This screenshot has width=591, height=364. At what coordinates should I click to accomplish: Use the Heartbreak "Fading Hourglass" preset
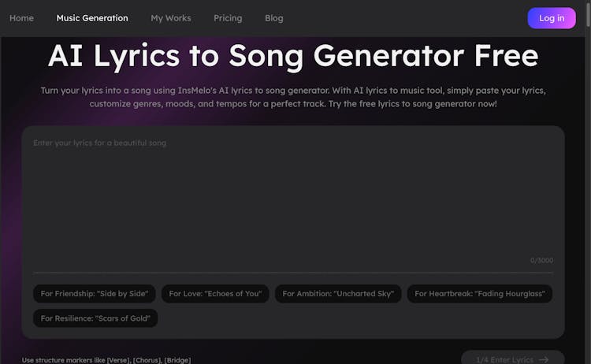coord(480,294)
